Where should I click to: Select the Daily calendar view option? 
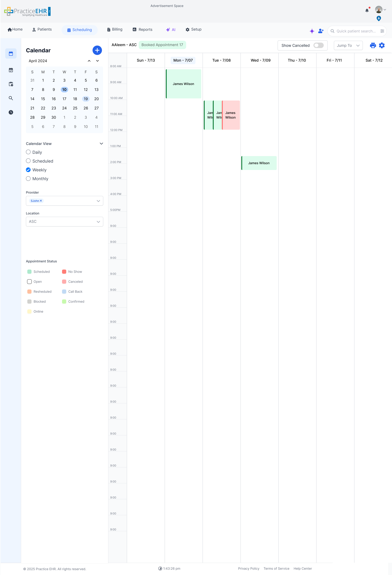tap(28, 152)
